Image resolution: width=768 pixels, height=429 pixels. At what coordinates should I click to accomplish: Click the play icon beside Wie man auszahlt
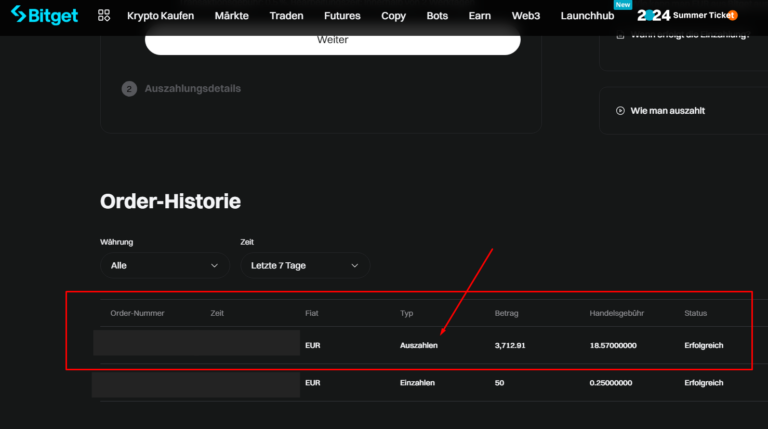click(620, 111)
